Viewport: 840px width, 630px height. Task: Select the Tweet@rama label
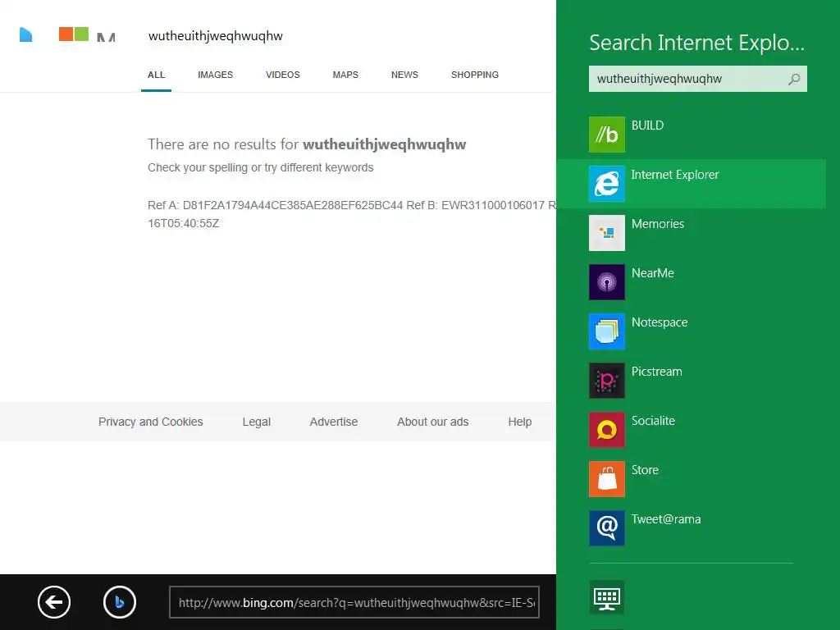(666, 519)
